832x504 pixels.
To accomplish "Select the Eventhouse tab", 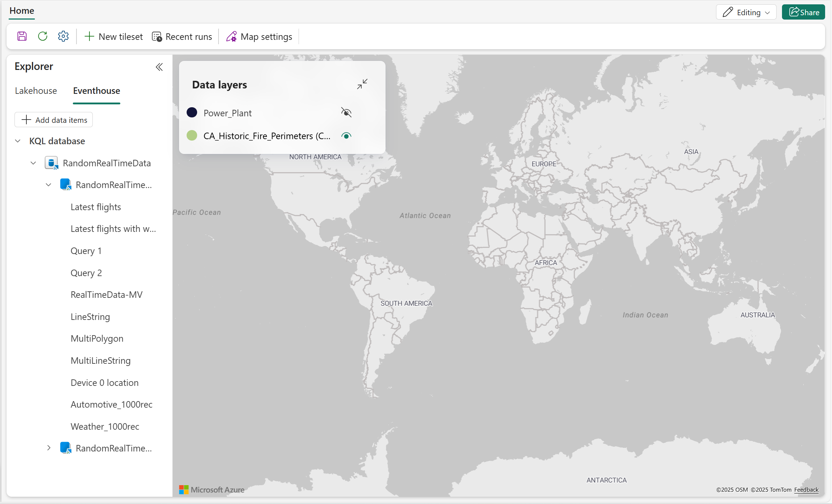I will point(96,91).
